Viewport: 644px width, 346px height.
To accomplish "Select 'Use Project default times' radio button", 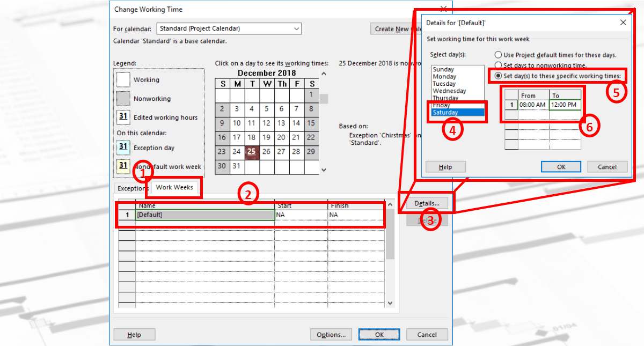I will 499,55.
